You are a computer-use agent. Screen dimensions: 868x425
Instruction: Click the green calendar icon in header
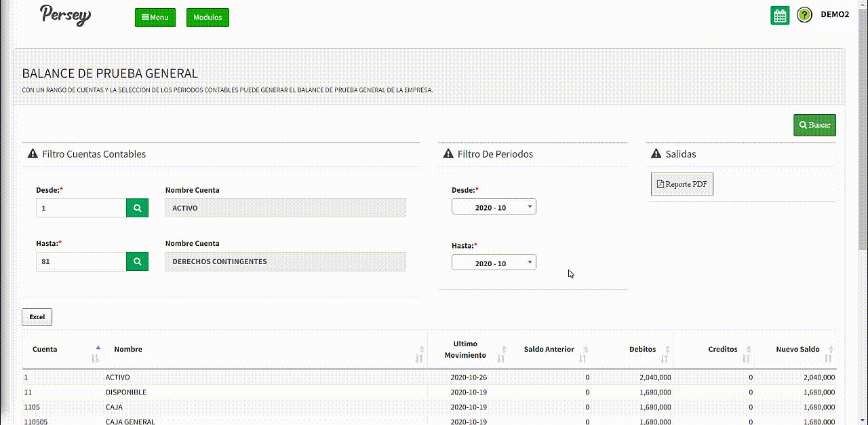pos(780,16)
